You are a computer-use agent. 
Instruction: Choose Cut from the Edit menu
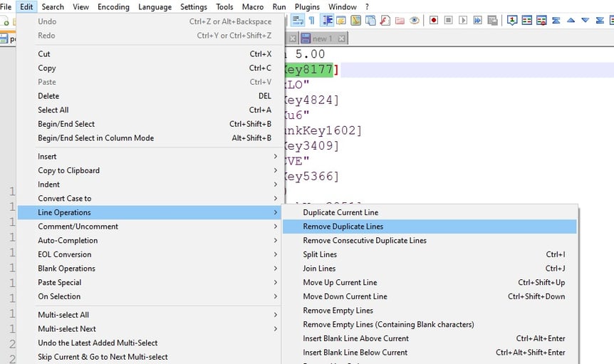[150, 54]
